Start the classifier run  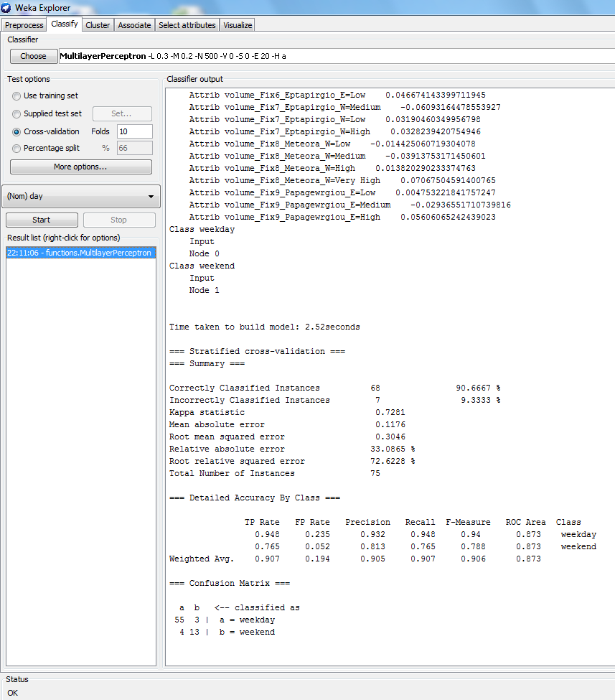click(x=42, y=220)
